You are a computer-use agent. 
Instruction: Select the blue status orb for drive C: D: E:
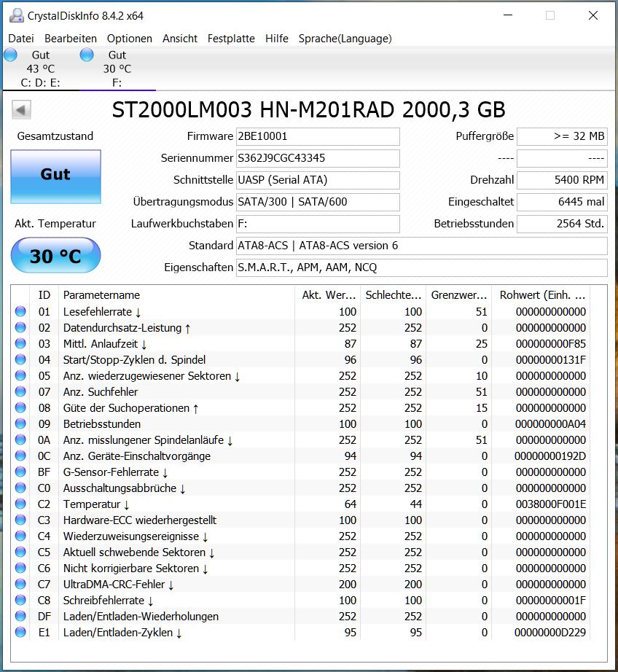coord(10,55)
